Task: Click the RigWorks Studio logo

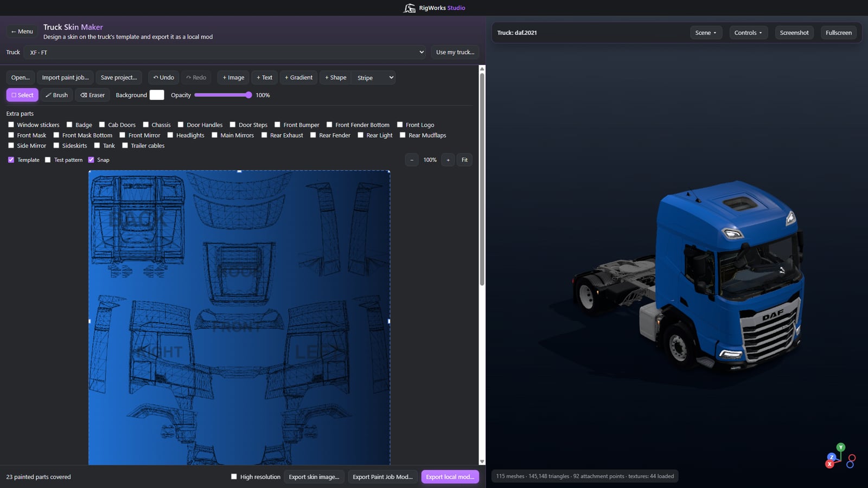Action: [x=434, y=8]
